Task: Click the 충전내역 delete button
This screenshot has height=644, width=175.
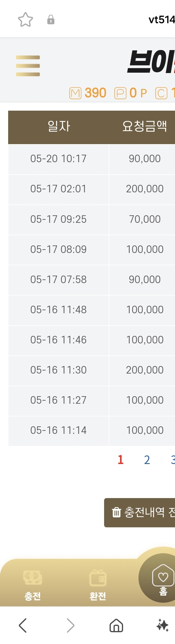Action: point(139,513)
